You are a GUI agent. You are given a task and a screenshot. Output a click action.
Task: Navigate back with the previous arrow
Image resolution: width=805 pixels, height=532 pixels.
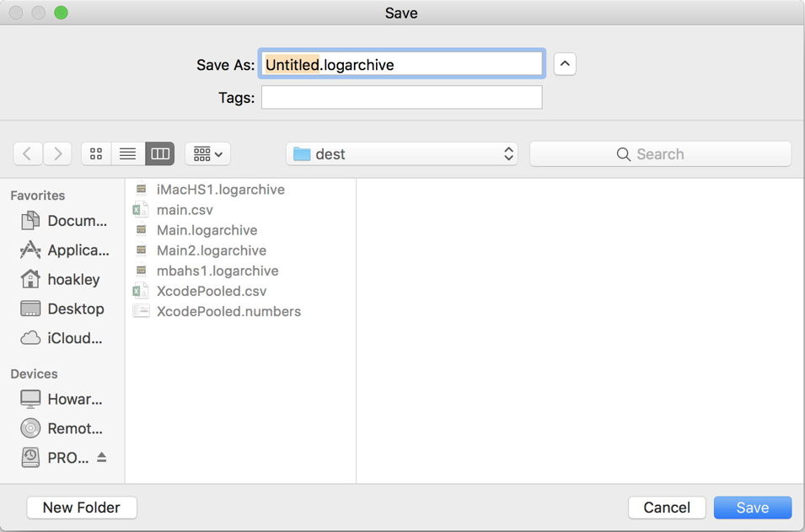tap(27, 153)
